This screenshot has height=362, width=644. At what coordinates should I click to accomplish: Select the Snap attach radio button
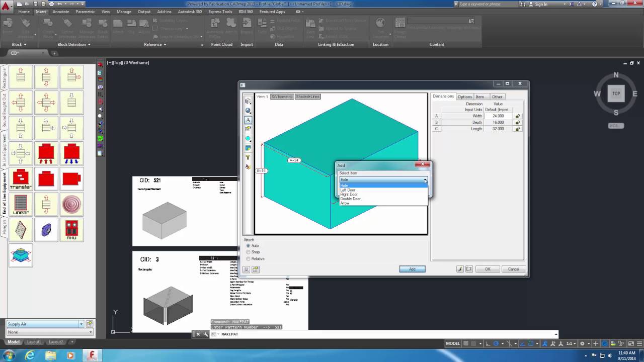(248, 252)
